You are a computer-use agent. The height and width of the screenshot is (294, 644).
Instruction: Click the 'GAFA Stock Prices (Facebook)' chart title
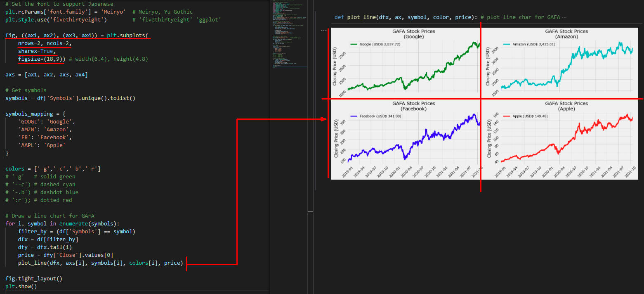click(x=413, y=106)
